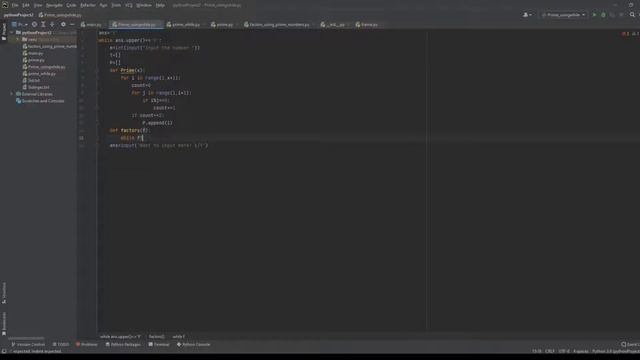Viewport: 640px width, 360px height.
Task: Click CRLF line separator in status bar
Action: 549,351
